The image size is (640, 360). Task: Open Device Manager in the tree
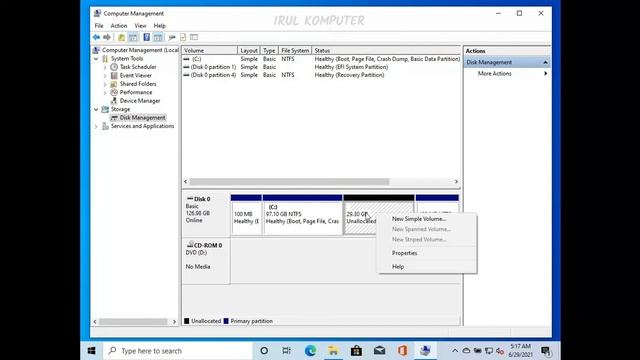140,101
